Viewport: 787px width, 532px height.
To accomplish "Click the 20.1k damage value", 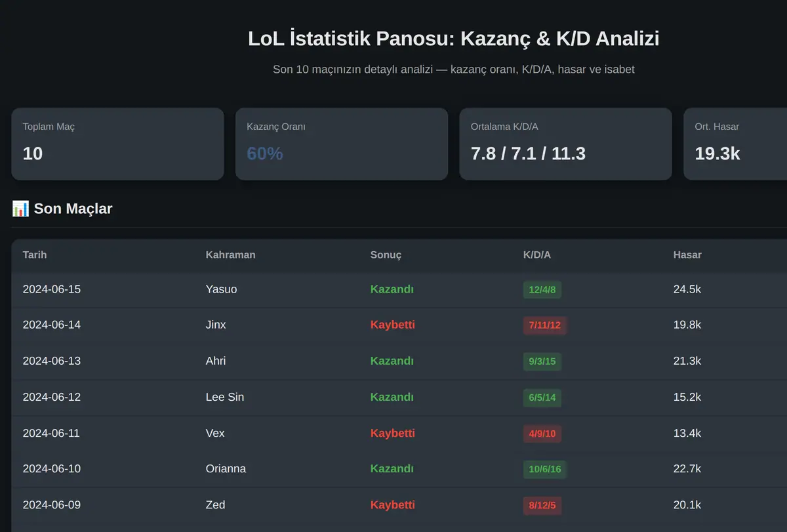I will [687, 504].
